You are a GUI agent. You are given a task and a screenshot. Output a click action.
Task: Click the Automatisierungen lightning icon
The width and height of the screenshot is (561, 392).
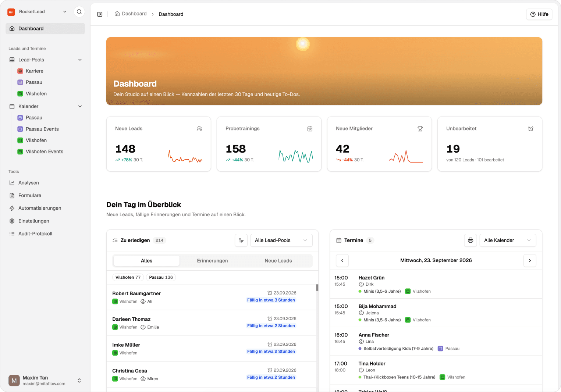click(12, 208)
